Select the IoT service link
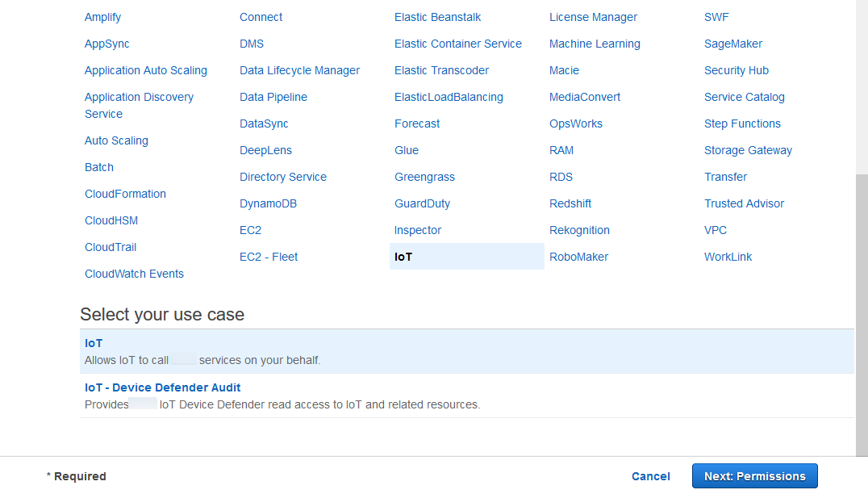 tap(403, 257)
